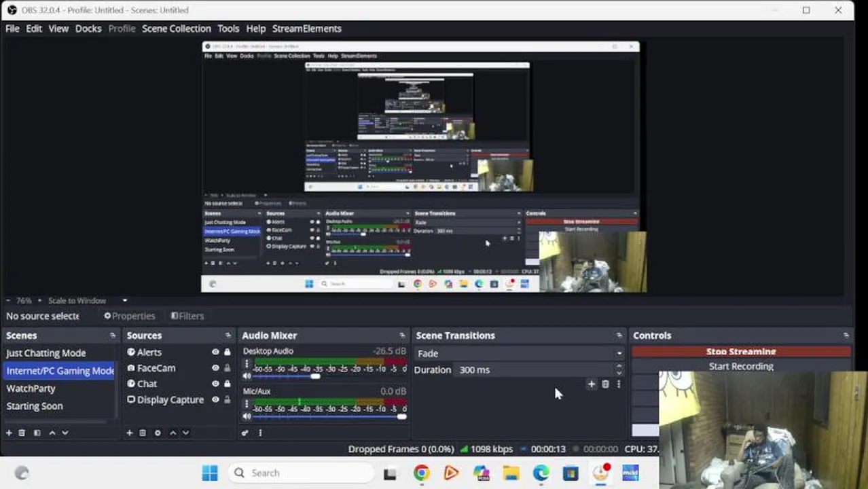The image size is (868, 489).
Task: Toggle the FaceCam source lock
Action: tap(227, 368)
